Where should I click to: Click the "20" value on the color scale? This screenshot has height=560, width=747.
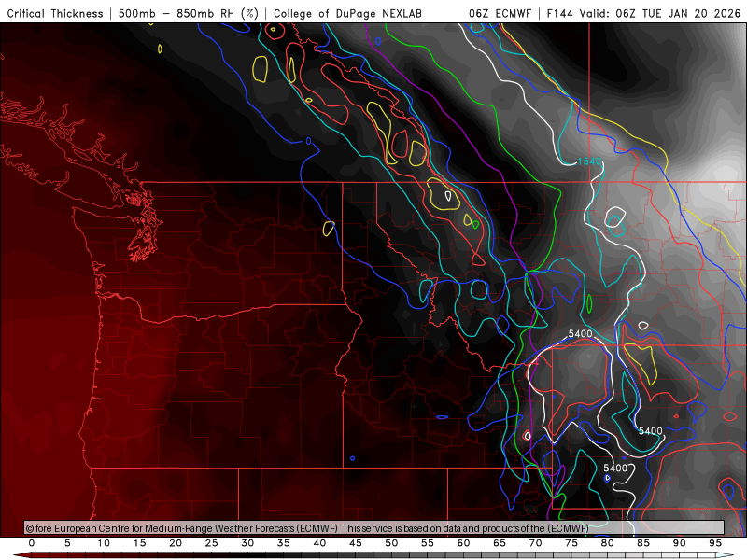pos(176,543)
